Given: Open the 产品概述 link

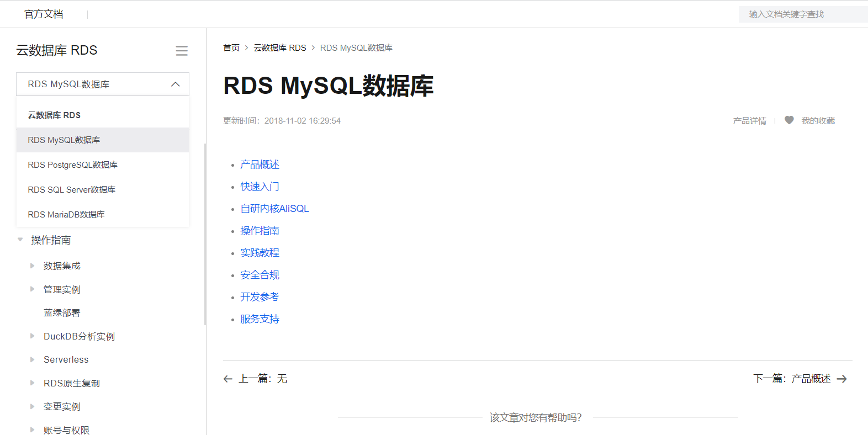Looking at the screenshot, I should 260,165.
